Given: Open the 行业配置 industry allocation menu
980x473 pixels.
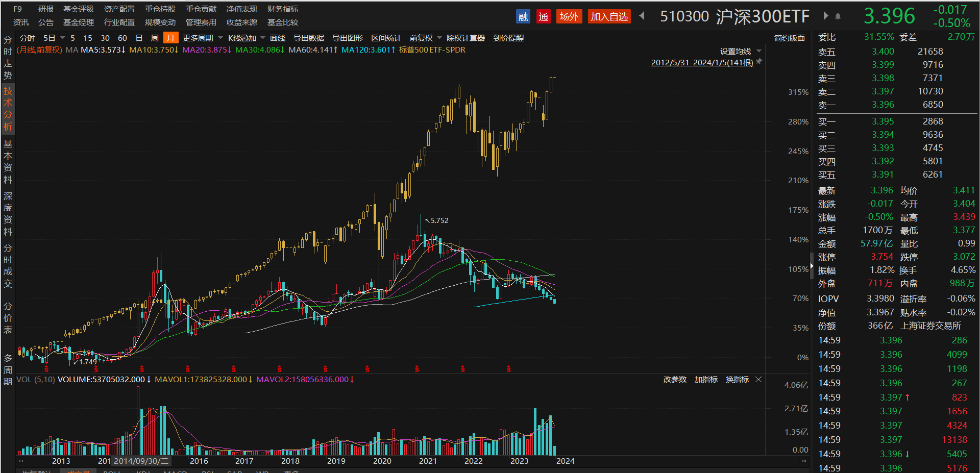Looking at the screenshot, I should pos(119,22).
